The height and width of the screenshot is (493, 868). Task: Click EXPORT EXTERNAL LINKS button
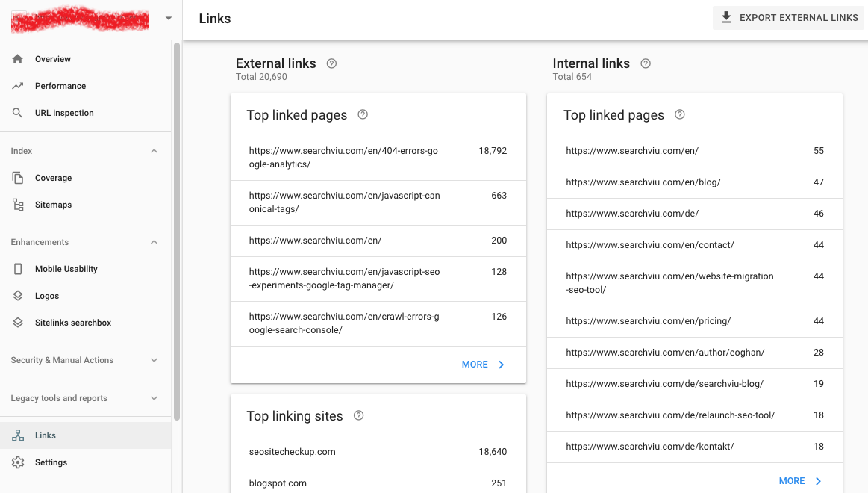[x=788, y=18]
